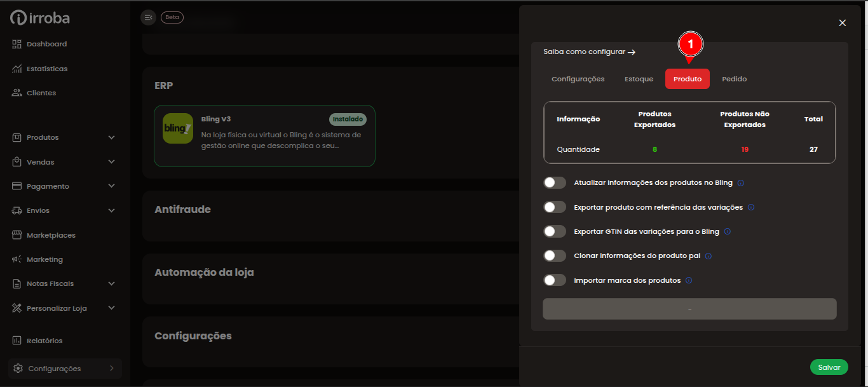This screenshot has height=387, width=868.
Task: Click Pagamento card icon
Action: [x=17, y=186]
